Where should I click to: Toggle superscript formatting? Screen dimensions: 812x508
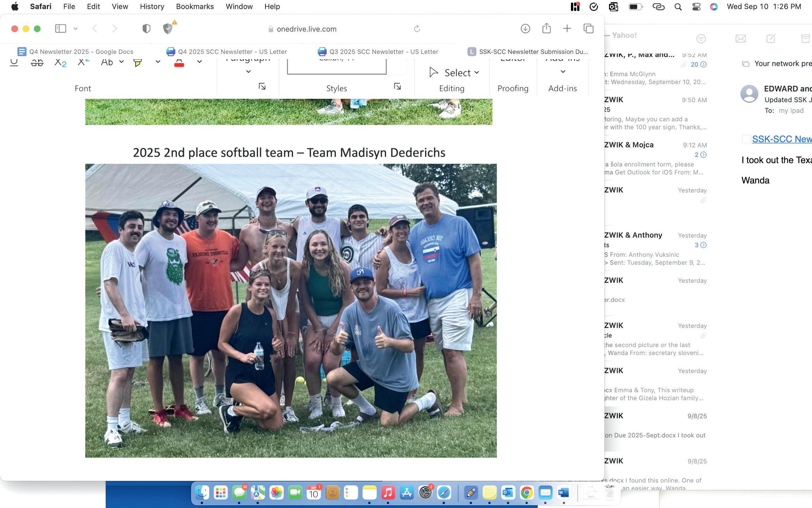[x=83, y=62]
